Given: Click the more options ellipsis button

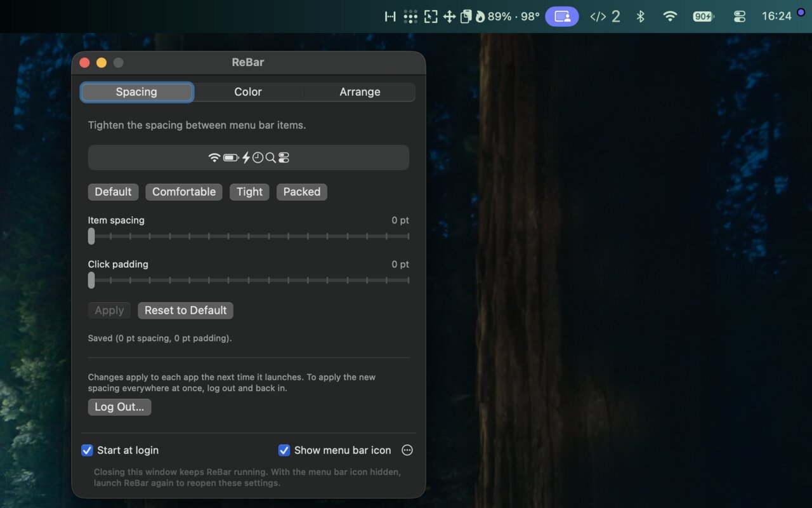Looking at the screenshot, I should coord(407,450).
